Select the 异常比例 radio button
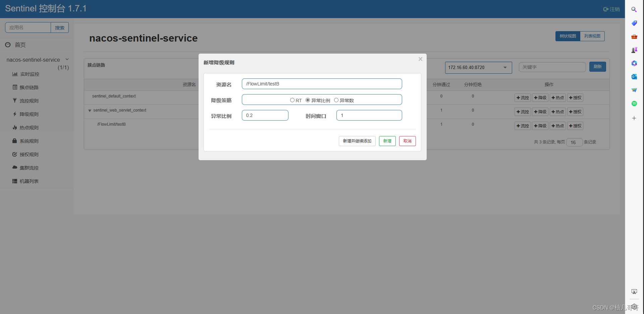Image resolution: width=644 pixels, height=314 pixels. (x=308, y=100)
